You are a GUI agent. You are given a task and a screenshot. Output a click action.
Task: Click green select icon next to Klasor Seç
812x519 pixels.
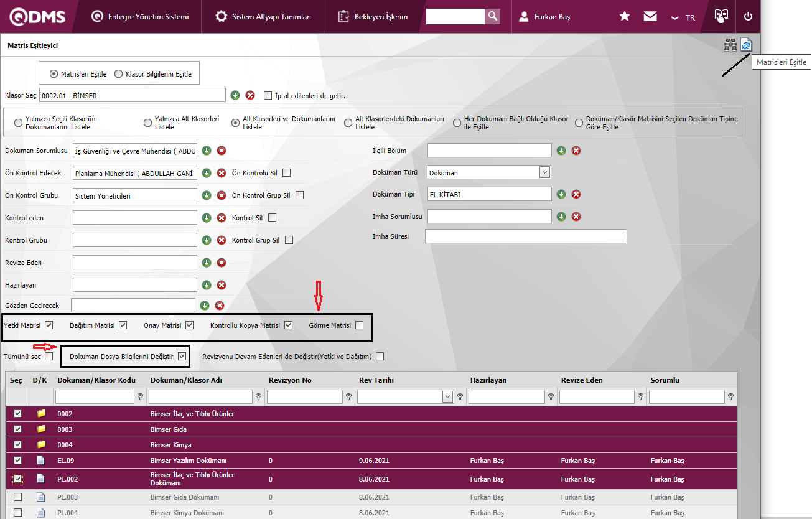pyautogui.click(x=235, y=95)
